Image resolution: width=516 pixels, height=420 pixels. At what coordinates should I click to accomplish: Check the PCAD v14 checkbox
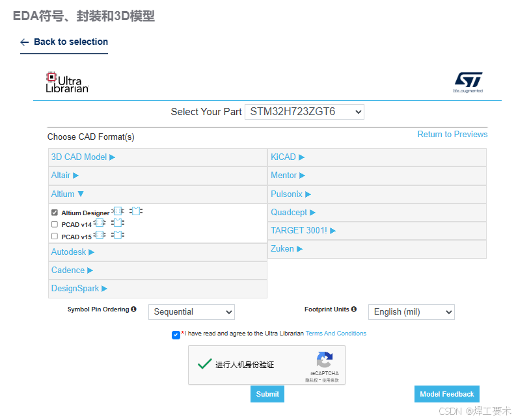pyautogui.click(x=55, y=224)
